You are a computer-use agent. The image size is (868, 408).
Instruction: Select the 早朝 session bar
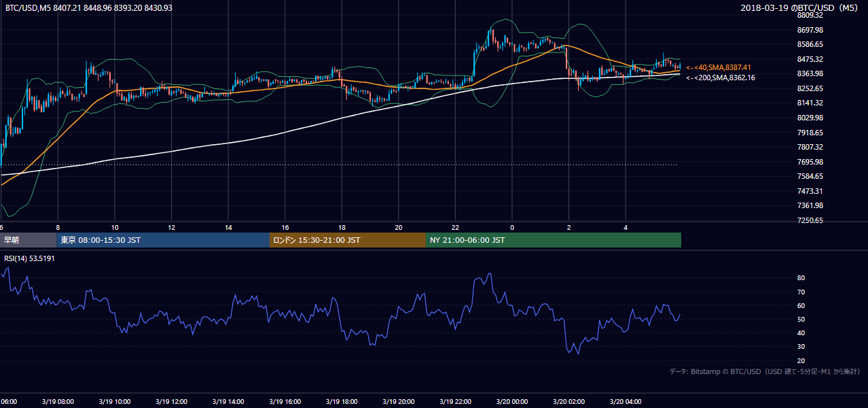coord(28,240)
